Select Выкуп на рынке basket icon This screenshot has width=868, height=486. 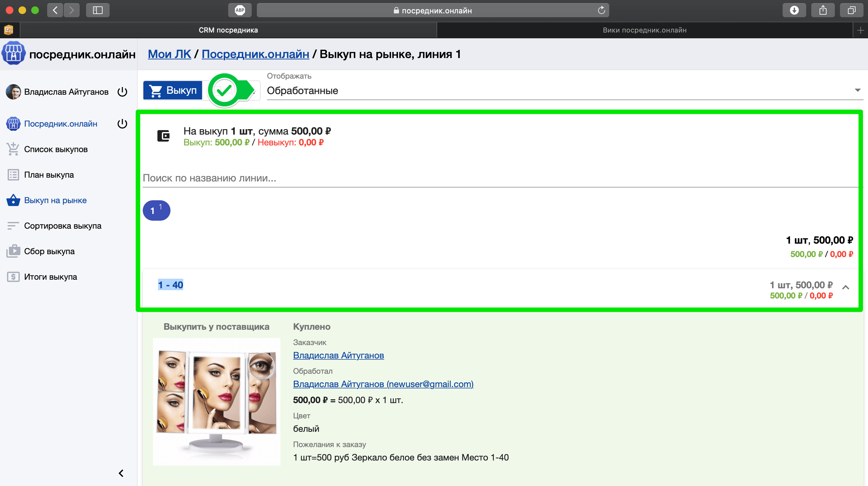tap(13, 200)
